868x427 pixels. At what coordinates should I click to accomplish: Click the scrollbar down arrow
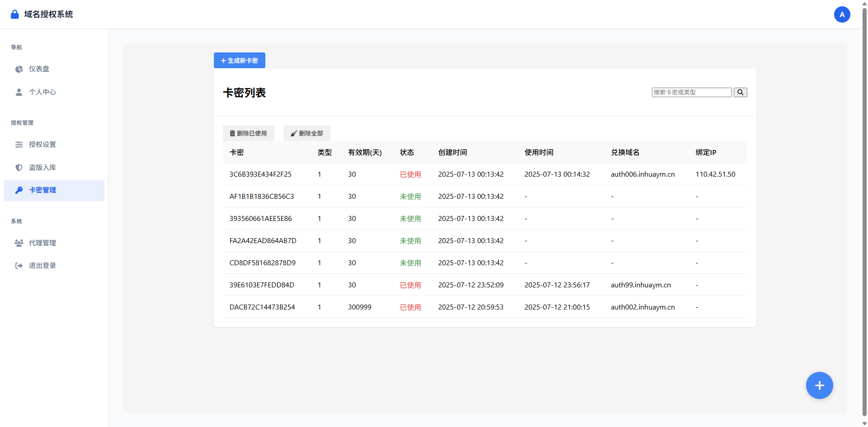coord(864,423)
